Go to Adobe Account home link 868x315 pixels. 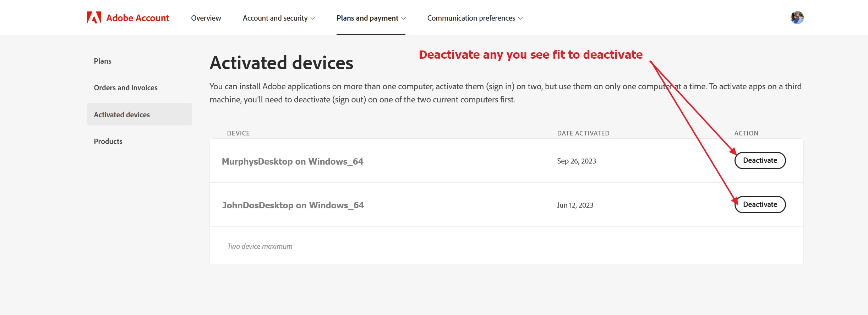(128, 18)
